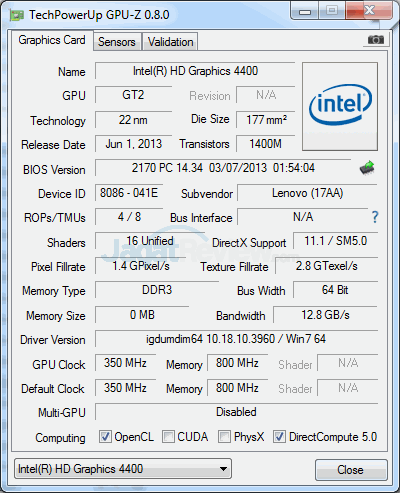Click the Bus Width field showing 64 Bit
400x493 pixels.
(x=335, y=290)
